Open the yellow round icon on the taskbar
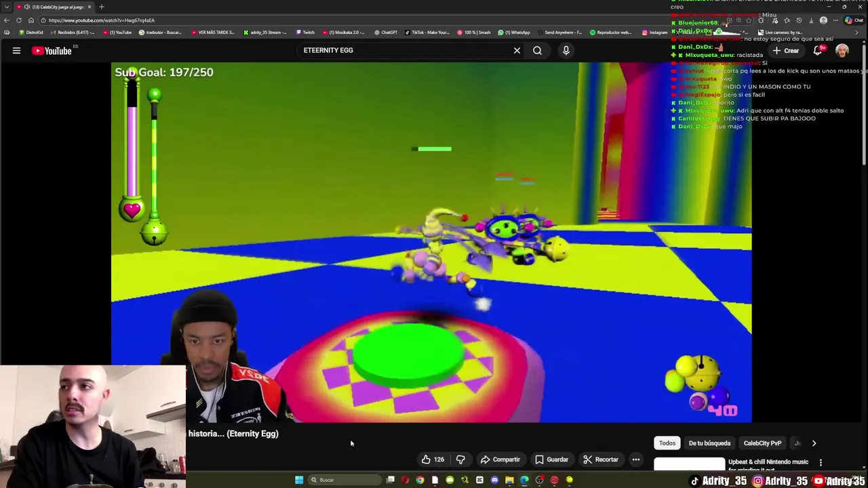The width and height of the screenshot is (868, 488). coord(569,480)
